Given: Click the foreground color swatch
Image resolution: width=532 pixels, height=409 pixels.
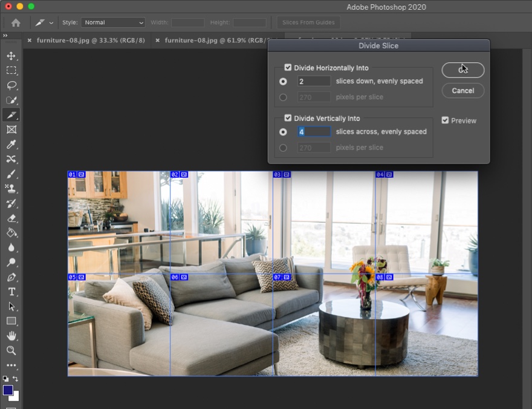Looking at the screenshot, I should [x=8, y=390].
